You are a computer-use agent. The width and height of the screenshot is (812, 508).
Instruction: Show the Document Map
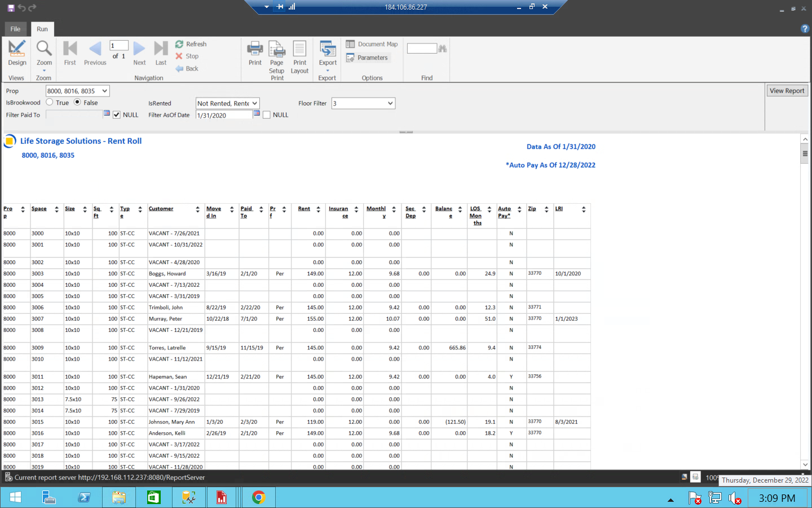(372, 43)
